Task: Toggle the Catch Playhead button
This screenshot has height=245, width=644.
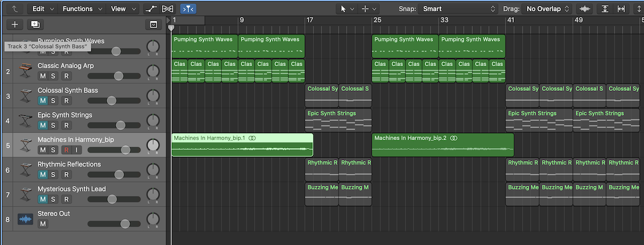Action: click(188, 9)
